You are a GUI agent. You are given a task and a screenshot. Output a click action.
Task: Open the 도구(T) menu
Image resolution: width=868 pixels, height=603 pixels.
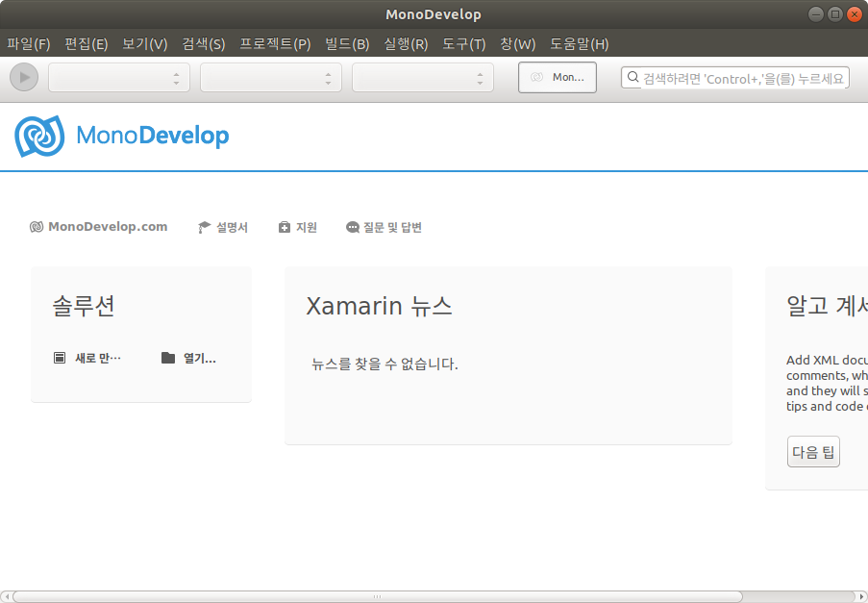pyautogui.click(x=464, y=44)
